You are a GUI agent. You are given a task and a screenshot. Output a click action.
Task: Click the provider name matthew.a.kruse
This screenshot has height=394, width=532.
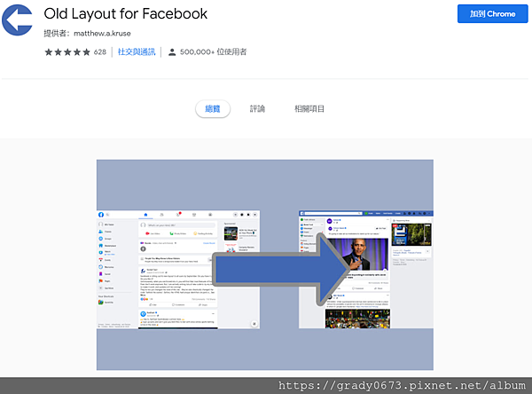coord(102,34)
